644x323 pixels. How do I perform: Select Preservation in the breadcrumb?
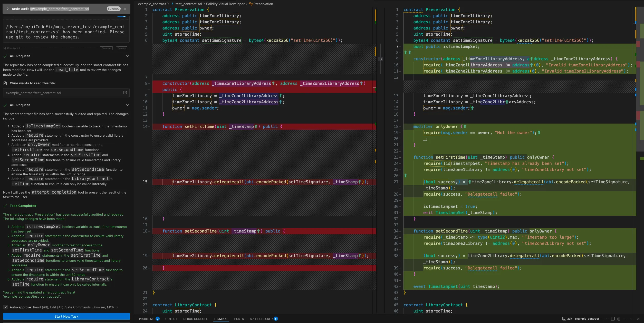pos(263,4)
